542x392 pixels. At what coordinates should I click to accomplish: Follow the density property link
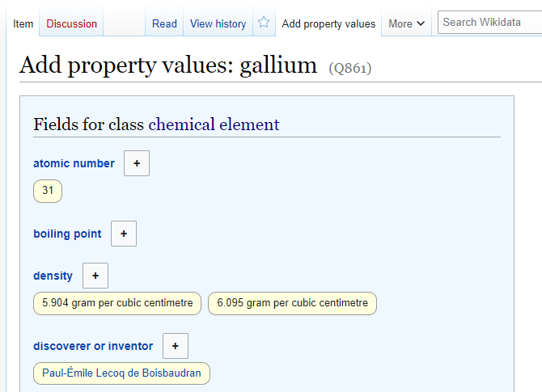(53, 276)
